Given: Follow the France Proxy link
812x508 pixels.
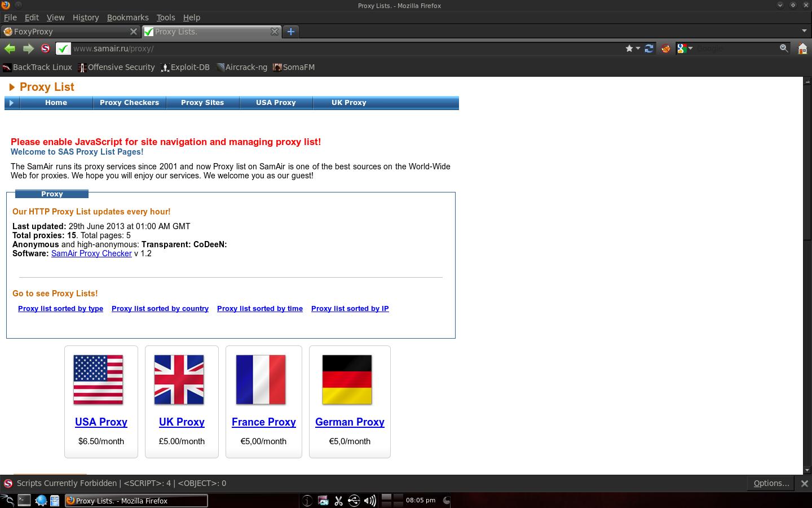Looking at the screenshot, I should (264, 422).
